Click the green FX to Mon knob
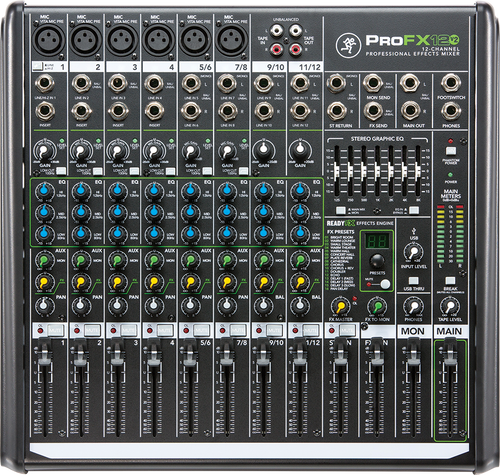 coord(377,306)
